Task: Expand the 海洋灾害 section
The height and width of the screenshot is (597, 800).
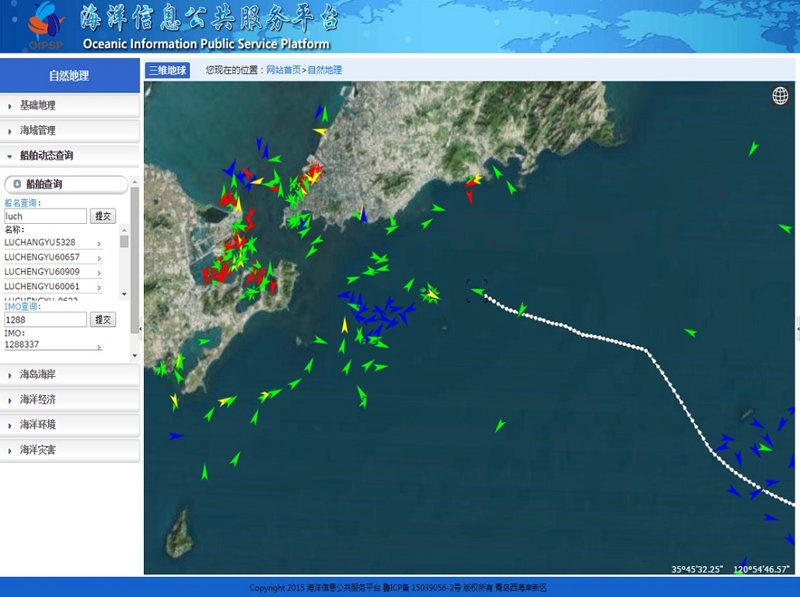Action: (x=69, y=450)
